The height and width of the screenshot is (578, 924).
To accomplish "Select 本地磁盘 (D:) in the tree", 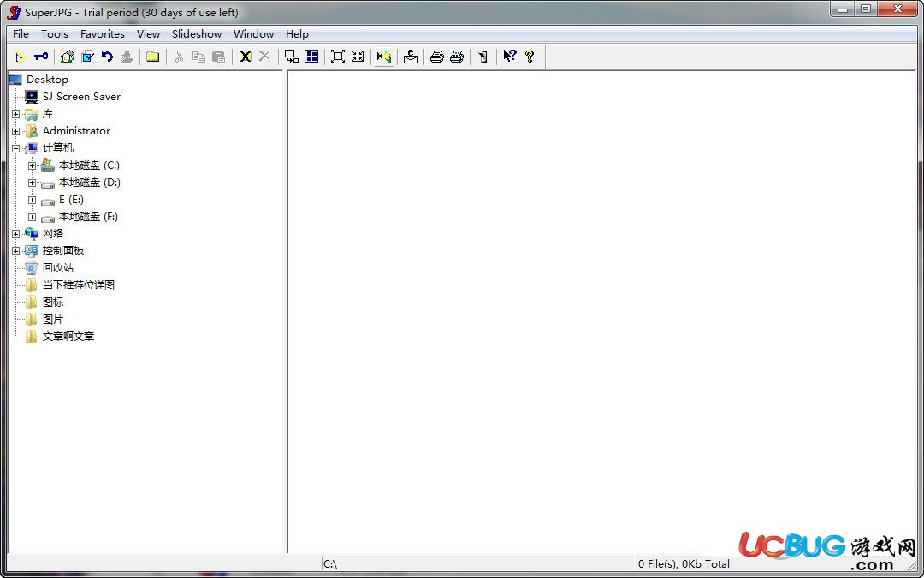I will point(90,182).
